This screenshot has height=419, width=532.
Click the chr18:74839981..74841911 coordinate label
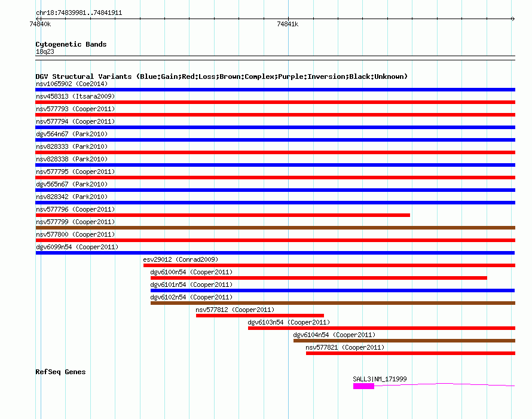79,13
